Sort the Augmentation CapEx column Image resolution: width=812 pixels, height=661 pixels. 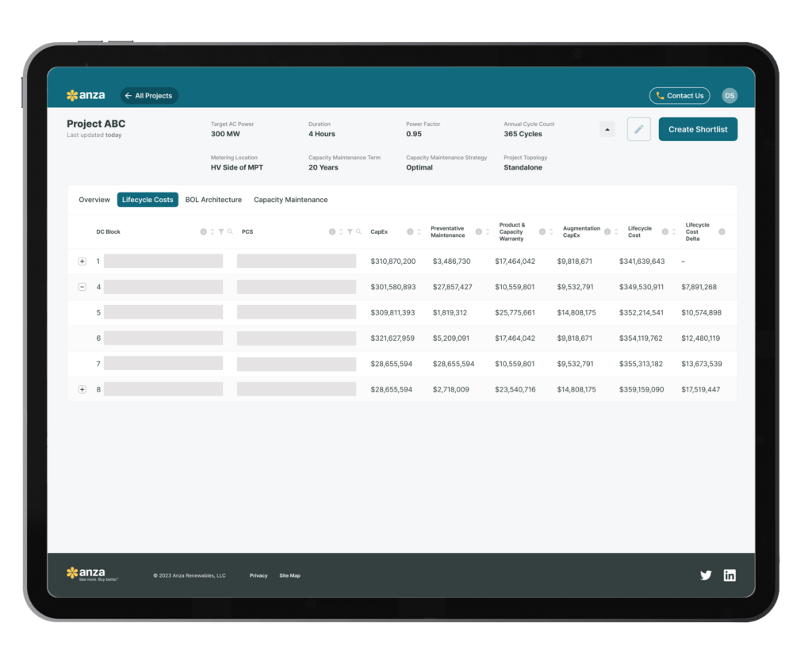(x=616, y=232)
